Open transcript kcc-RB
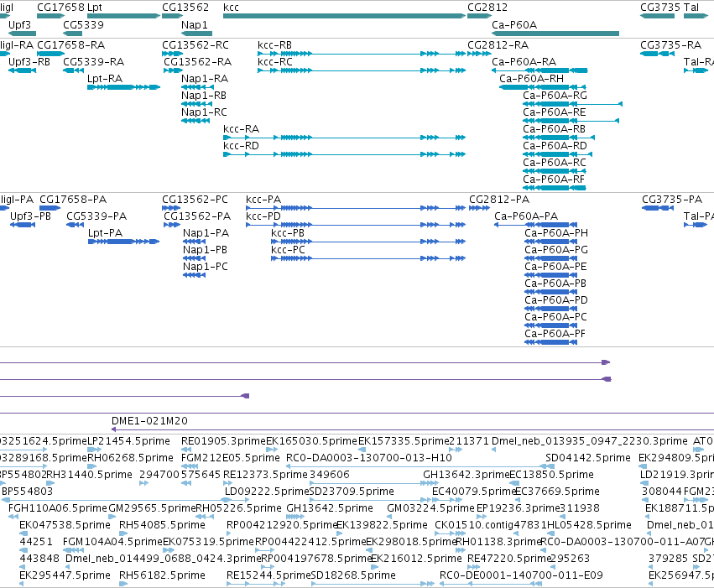Screen dimensions: 714x588 [x=274, y=45]
